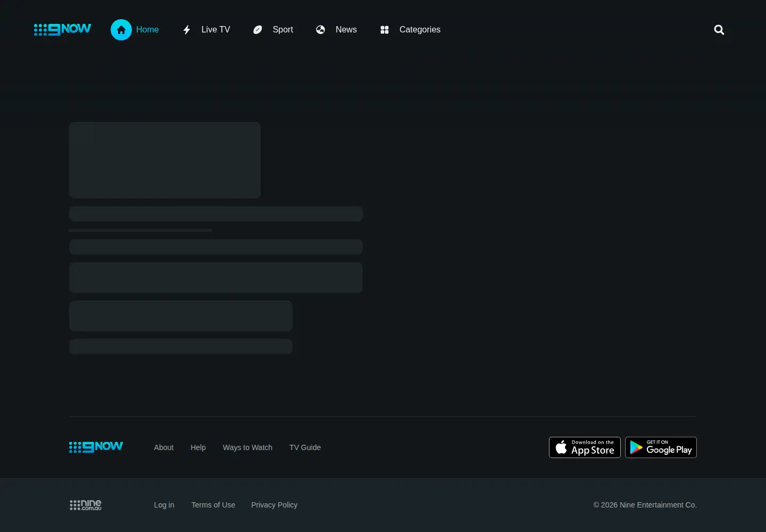The width and height of the screenshot is (766, 532).
Task: Go to the Home menu item
Action: pyautogui.click(x=147, y=30)
